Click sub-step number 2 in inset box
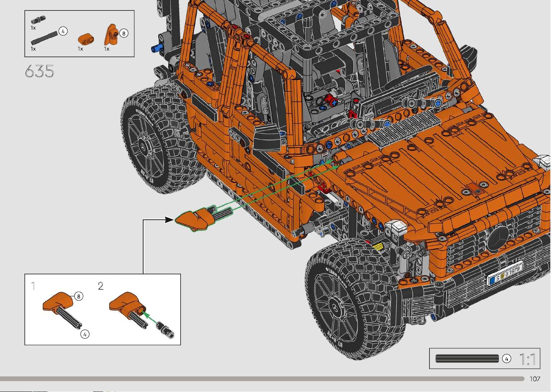The image size is (551, 392). point(101,286)
